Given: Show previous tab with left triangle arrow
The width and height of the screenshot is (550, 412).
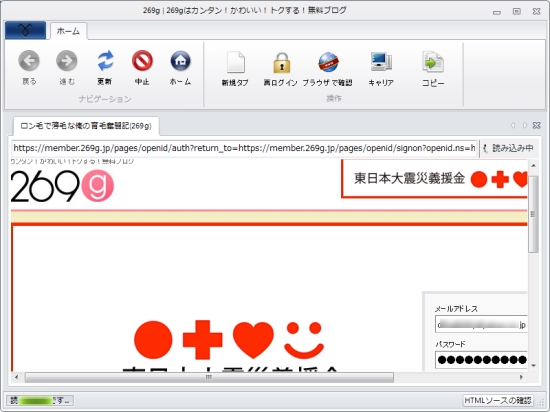Looking at the screenshot, I should [513, 125].
